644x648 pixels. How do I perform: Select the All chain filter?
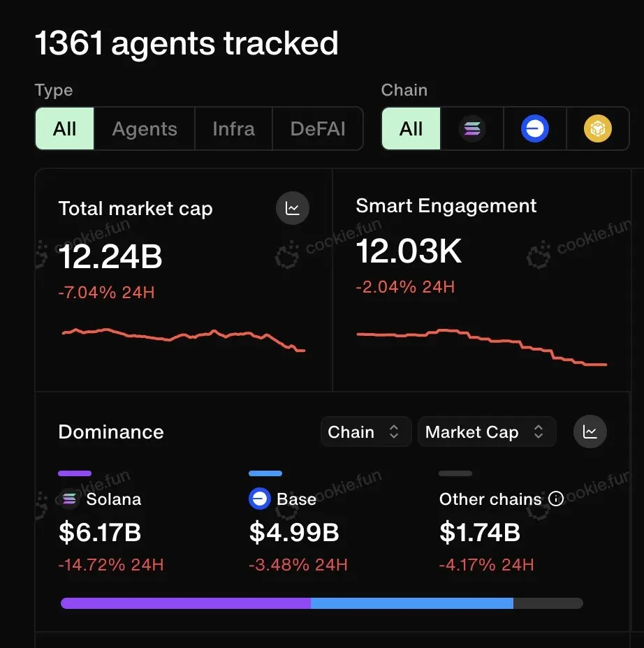[x=411, y=129]
